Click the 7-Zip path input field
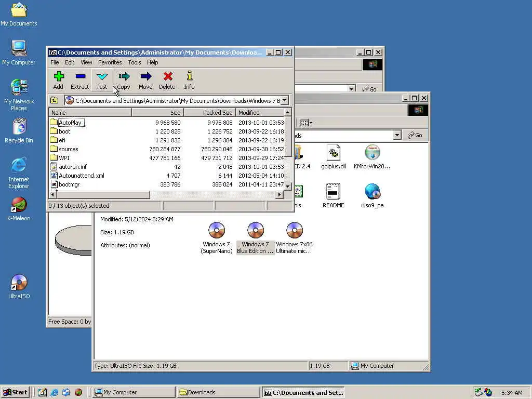Screen dimensions: 532x399 172,100
